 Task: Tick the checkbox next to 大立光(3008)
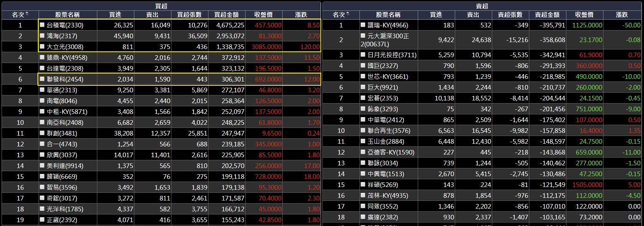pos(42,46)
